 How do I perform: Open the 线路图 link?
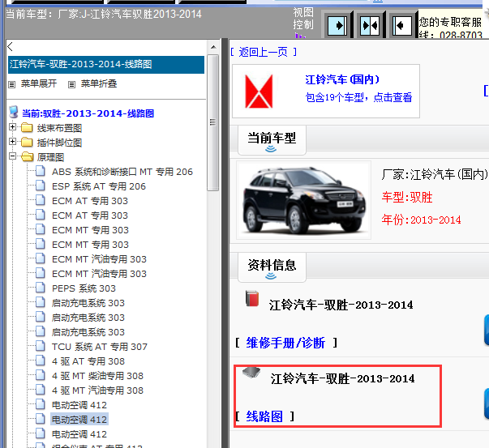264,416
